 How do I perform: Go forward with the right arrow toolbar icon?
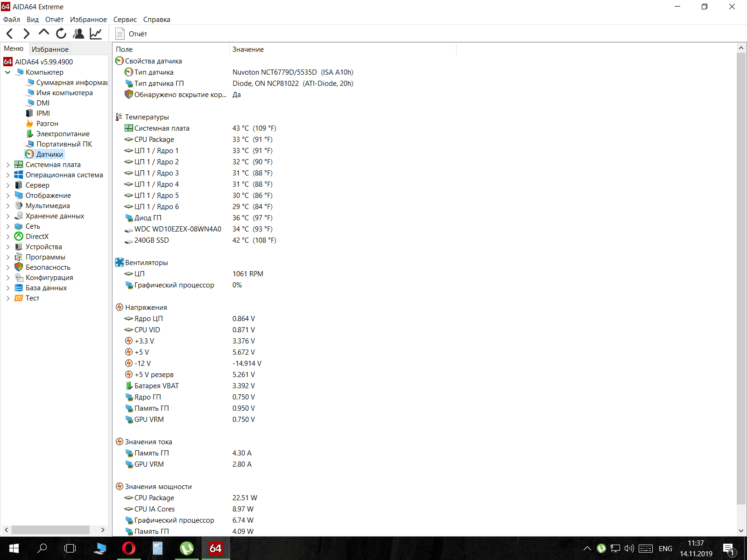[27, 34]
